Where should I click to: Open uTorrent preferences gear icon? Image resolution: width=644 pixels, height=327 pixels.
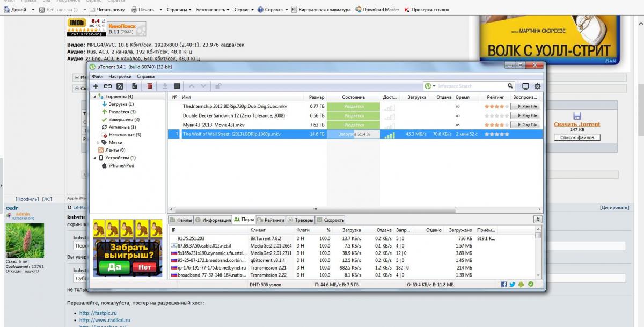537,86
